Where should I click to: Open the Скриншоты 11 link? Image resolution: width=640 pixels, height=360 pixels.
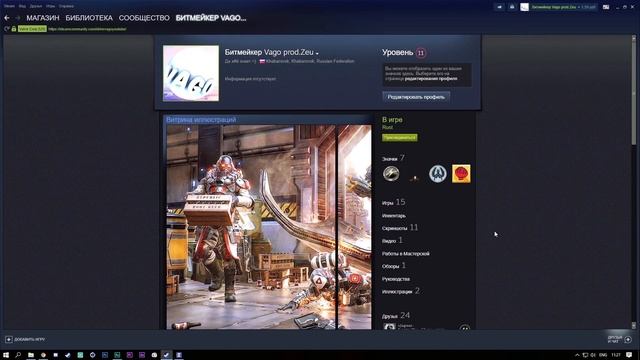coord(400,228)
